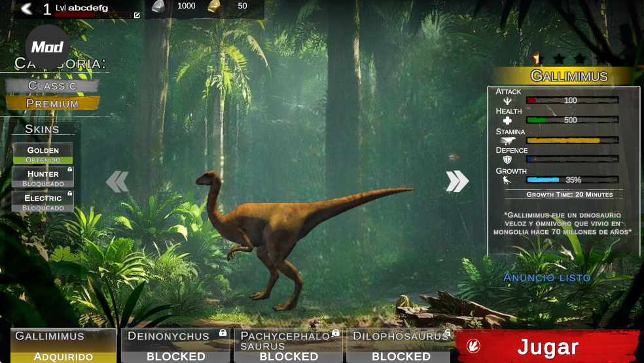
Task: Click the Anuncio Listo link
Action: (546, 277)
